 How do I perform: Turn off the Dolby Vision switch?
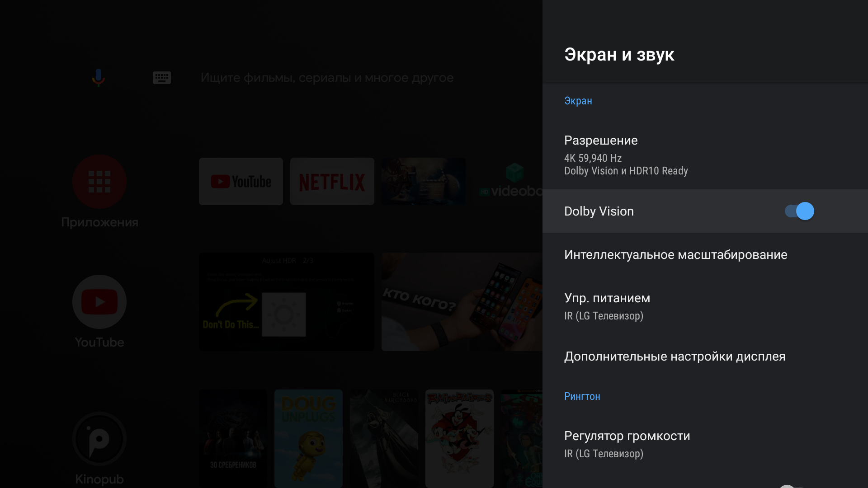pyautogui.click(x=799, y=211)
